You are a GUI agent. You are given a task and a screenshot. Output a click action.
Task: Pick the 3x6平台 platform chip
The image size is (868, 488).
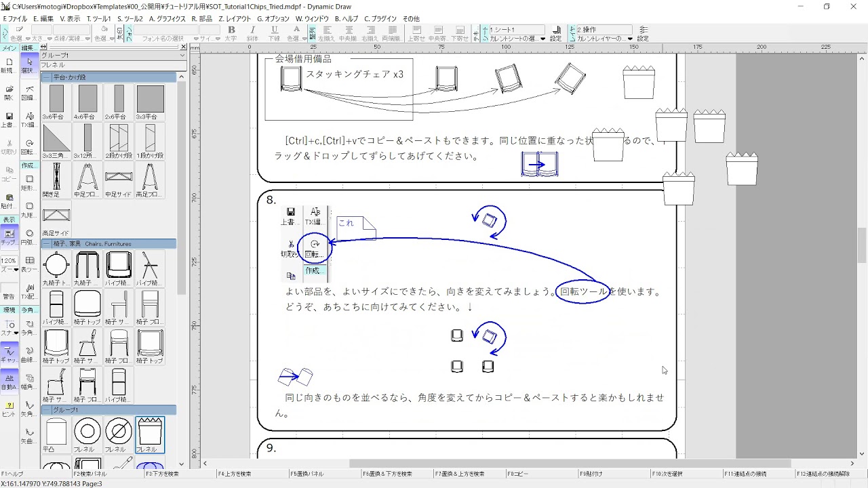pyautogui.click(x=56, y=102)
